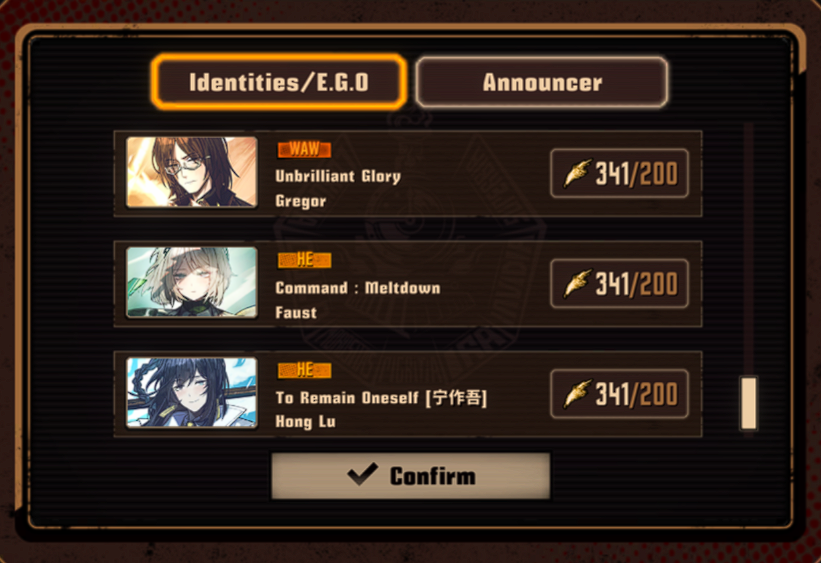The height and width of the screenshot is (563, 821).
Task: Select Hong Lu's portrait thumbnail
Action: tap(192, 393)
